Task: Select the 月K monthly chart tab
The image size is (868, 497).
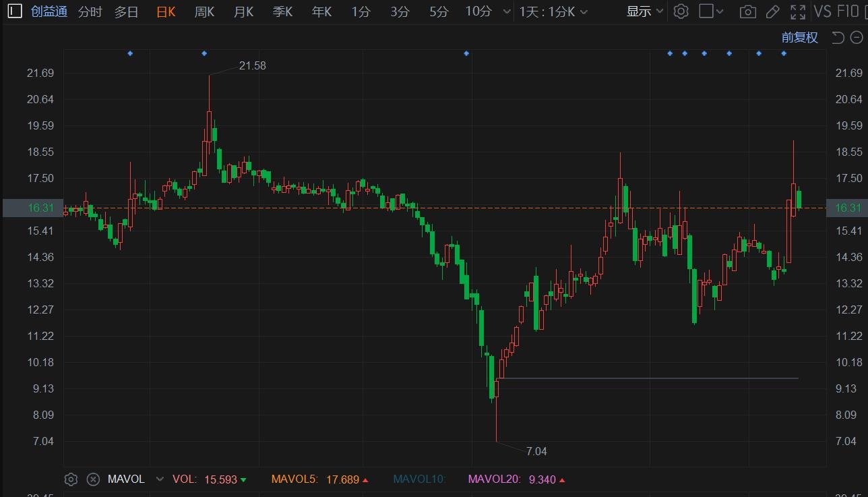Action: pyautogui.click(x=243, y=11)
